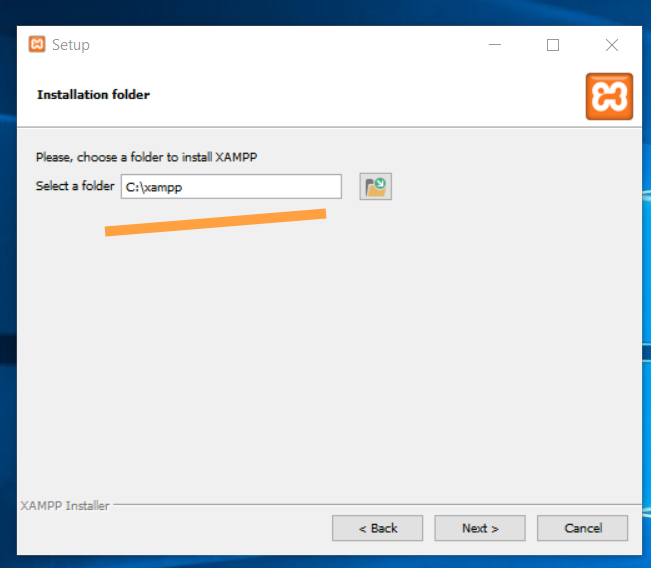Click "Please, choose a folder to install XAMPP"
651x568 pixels.
pyautogui.click(x=147, y=157)
